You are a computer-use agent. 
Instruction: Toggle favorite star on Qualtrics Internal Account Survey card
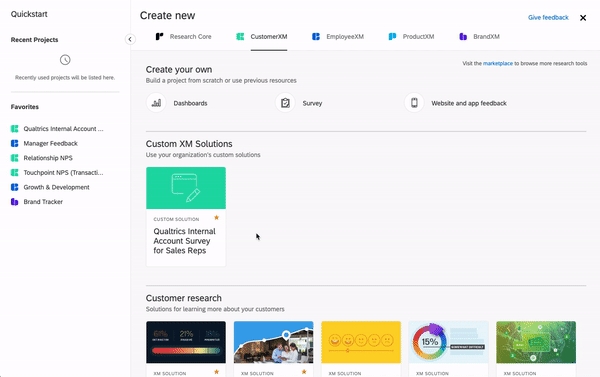[216, 218]
